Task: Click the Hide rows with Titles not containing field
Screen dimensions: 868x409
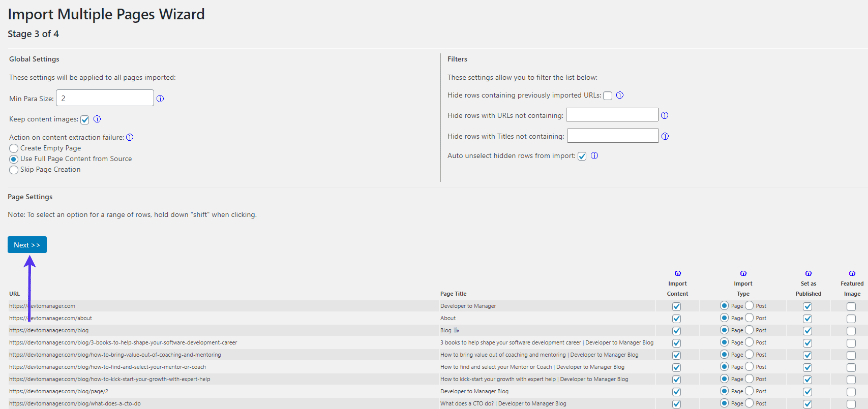Action: coord(613,136)
